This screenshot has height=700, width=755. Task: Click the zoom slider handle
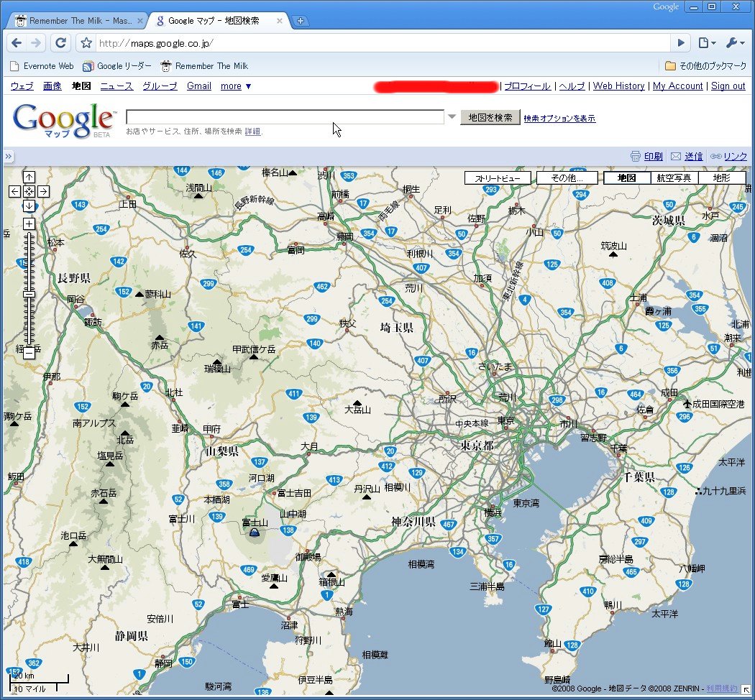point(29,294)
